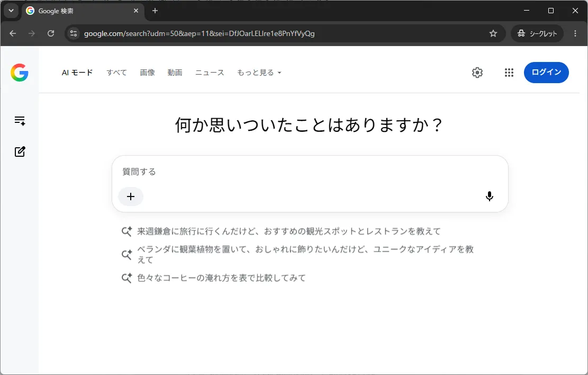Choose the 来週鎌倉に旅行 suggestion
The width and height of the screenshot is (588, 375).
tap(289, 231)
